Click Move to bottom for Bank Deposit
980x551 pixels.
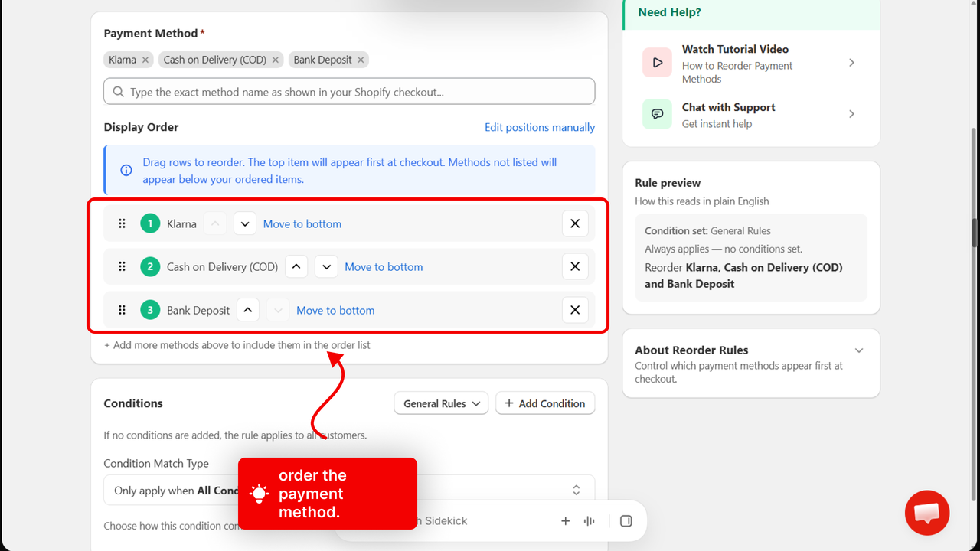click(x=335, y=310)
